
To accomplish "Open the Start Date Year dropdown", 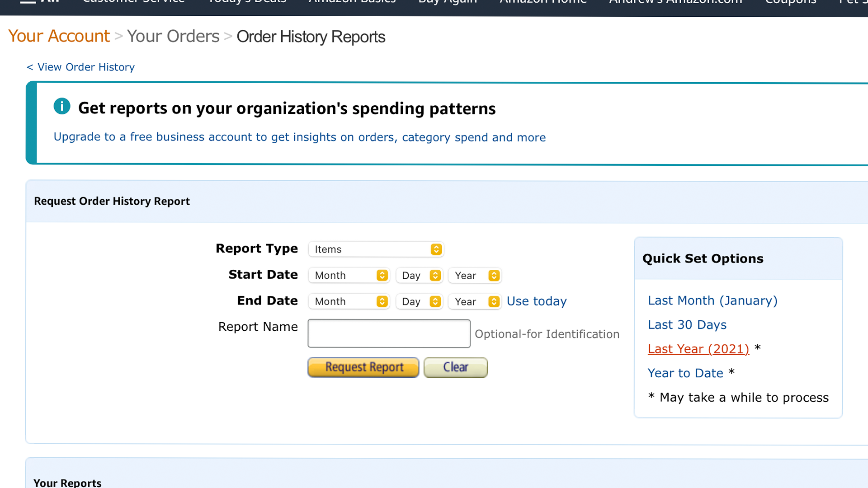I will [x=475, y=275].
